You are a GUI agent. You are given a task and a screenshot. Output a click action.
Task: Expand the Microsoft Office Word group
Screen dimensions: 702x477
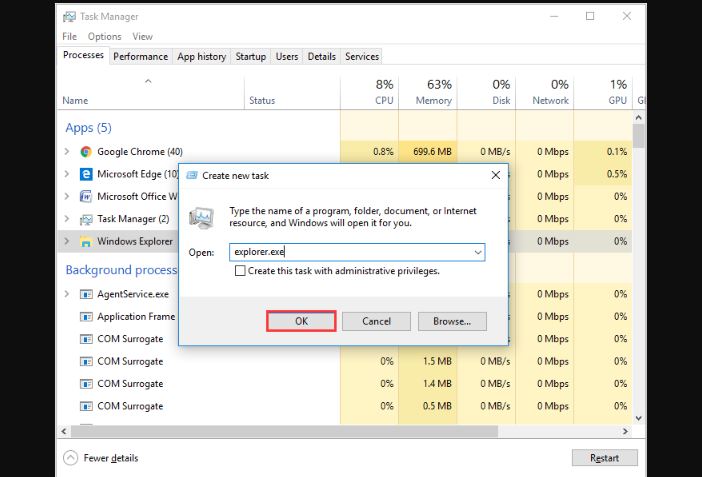coord(67,196)
